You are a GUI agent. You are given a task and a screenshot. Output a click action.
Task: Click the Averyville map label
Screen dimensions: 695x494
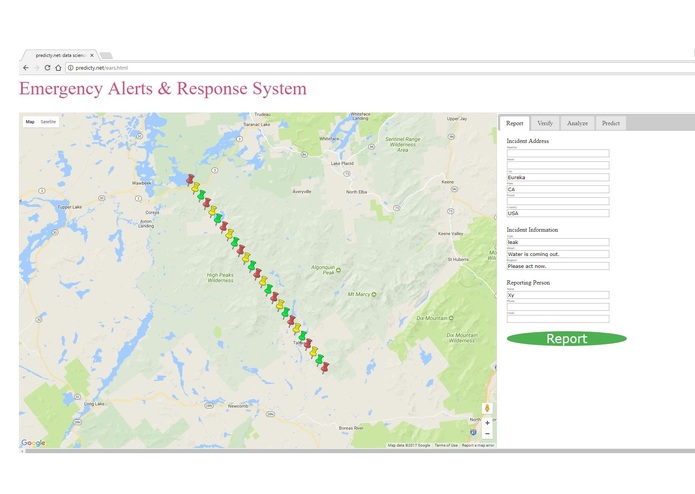[x=302, y=191]
